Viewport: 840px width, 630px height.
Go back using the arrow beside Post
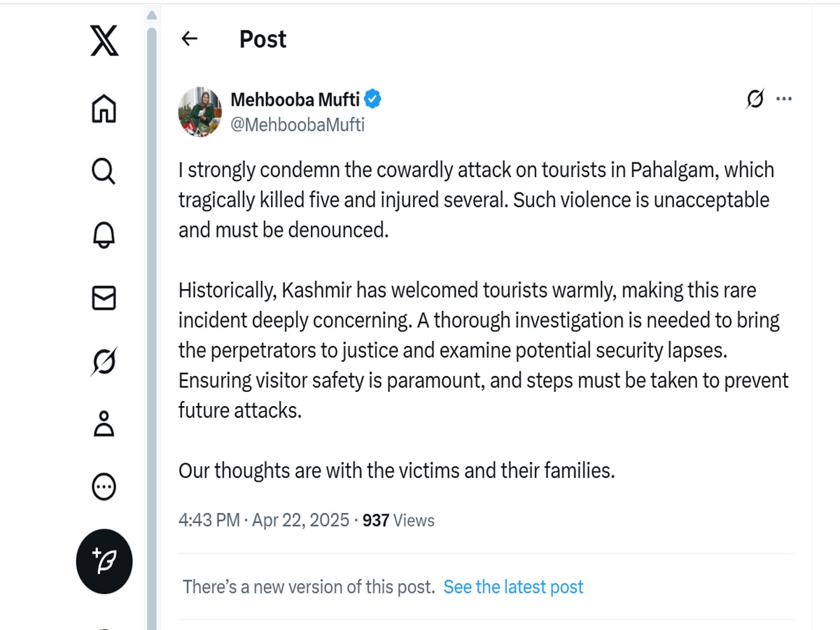tap(189, 39)
